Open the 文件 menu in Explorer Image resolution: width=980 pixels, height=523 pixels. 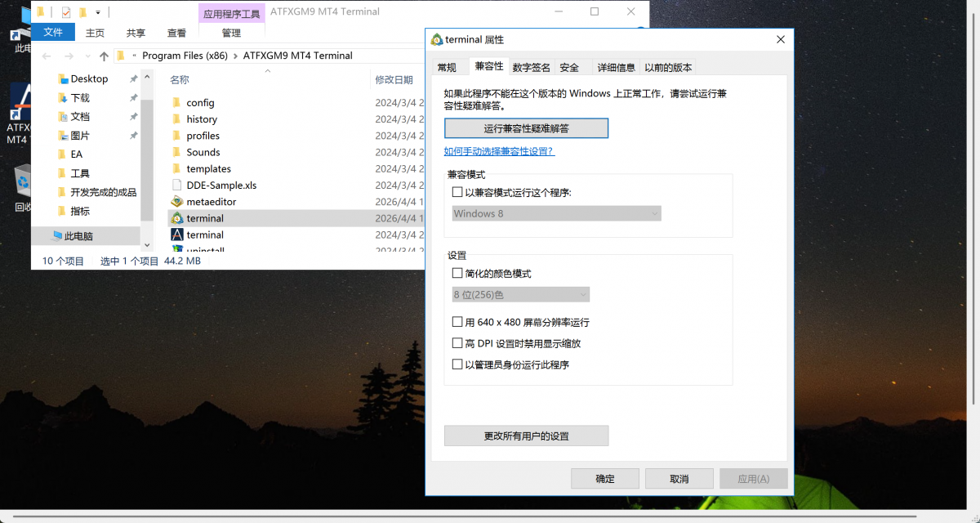pos(53,32)
